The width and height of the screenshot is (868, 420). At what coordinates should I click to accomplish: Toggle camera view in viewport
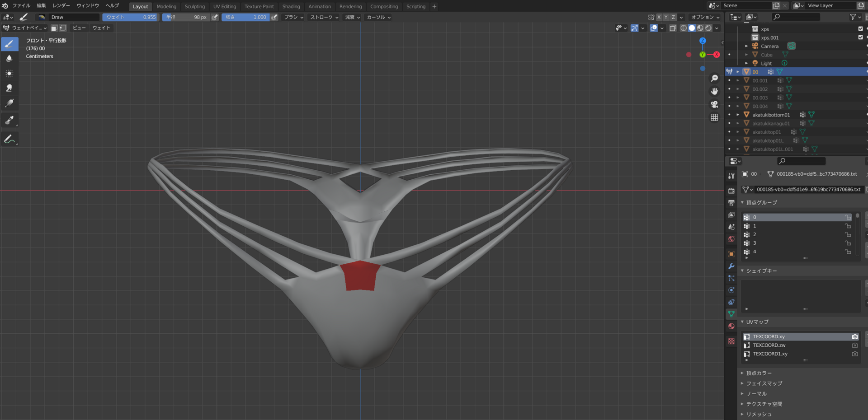(714, 104)
